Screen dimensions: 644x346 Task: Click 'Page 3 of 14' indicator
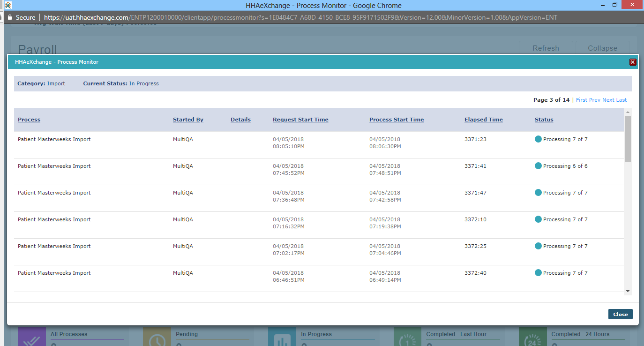551,100
